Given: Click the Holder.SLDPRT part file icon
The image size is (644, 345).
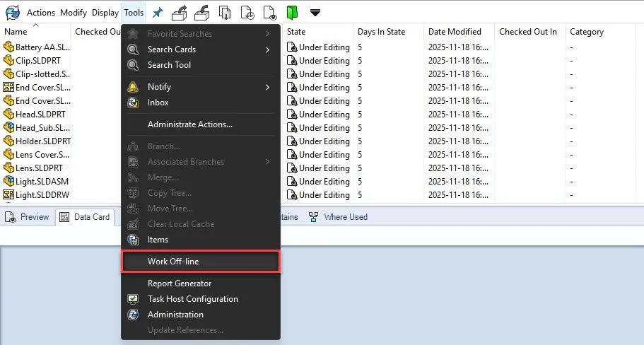Looking at the screenshot, I should pos(8,141).
